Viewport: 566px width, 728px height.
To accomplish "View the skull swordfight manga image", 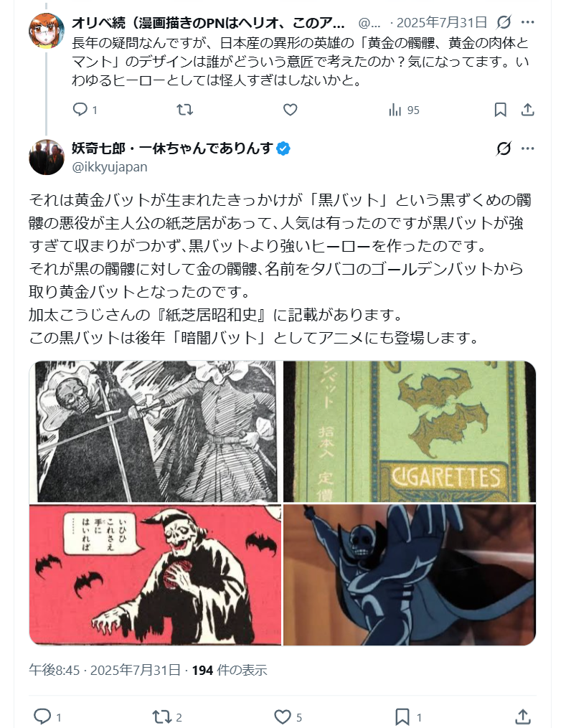I will (155, 431).
